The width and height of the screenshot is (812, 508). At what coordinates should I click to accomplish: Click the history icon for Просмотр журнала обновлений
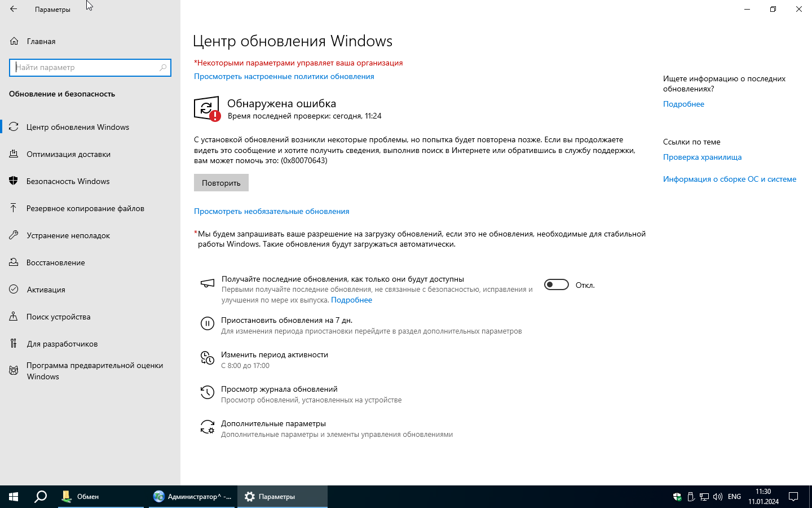click(x=208, y=392)
